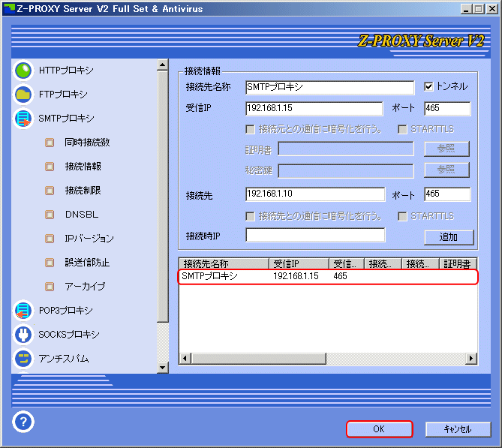Open the HTTPプロキシ green ball icon
This screenshot has width=502, height=448.
[23, 71]
